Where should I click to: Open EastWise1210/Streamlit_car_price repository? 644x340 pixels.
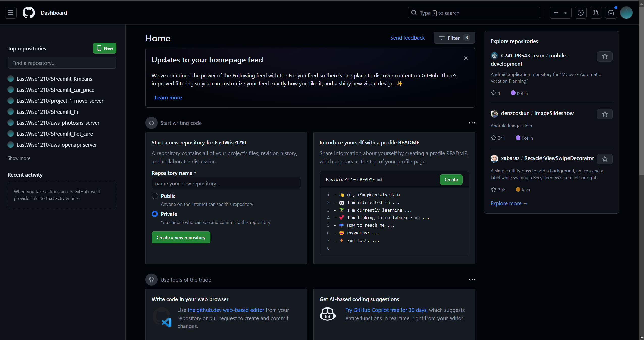tap(55, 90)
